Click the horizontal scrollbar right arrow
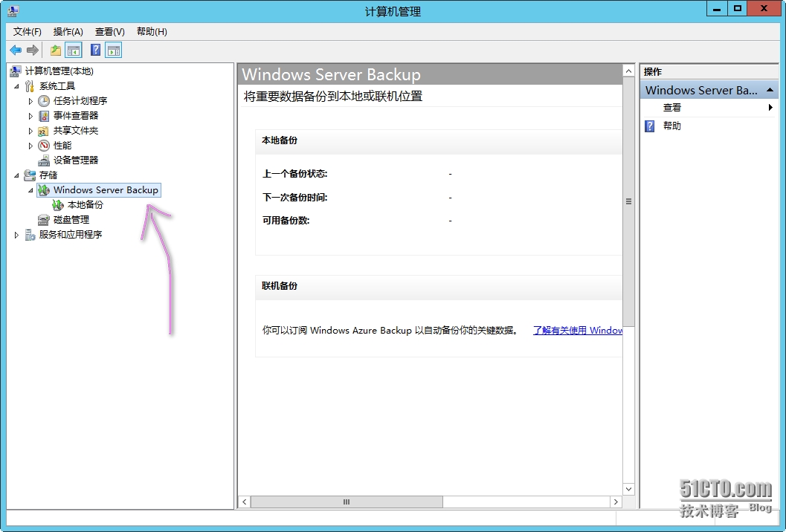Screen dimensions: 786x532 pos(616,502)
